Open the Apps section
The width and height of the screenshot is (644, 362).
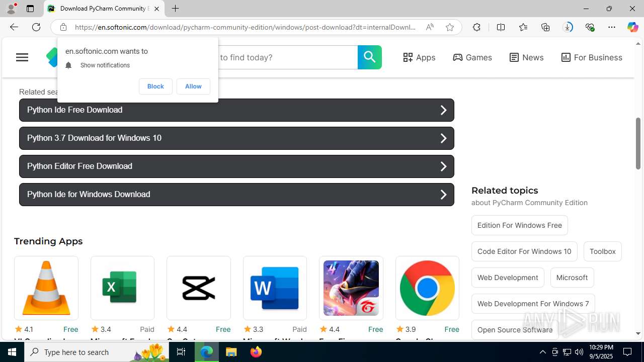[419, 57]
